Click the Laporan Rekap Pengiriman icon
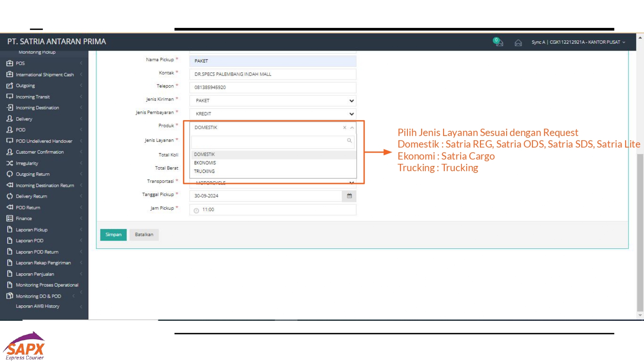644x362 pixels. [9, 262]
